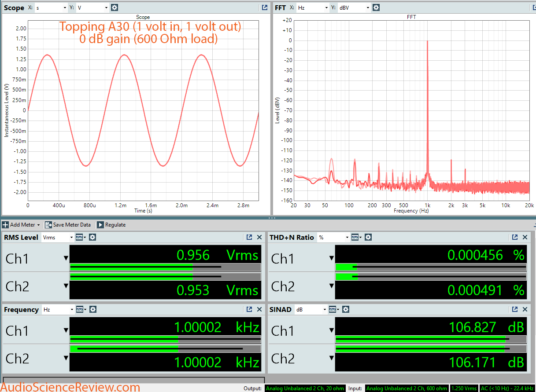Expand Ch1 options in THD+N Ratio meter
Image resolution: width=536 pixels, height=392 pixels.
332,258
